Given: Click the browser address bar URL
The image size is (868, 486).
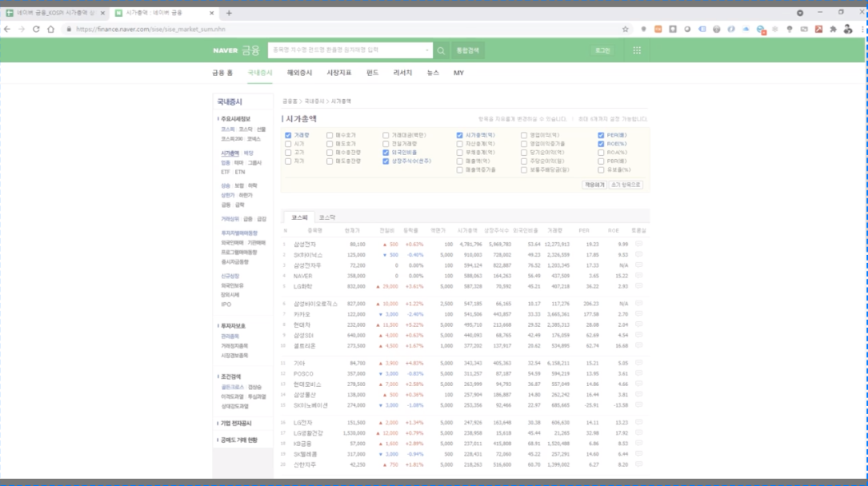Looking at the screenshot, I should coord(150,30).
